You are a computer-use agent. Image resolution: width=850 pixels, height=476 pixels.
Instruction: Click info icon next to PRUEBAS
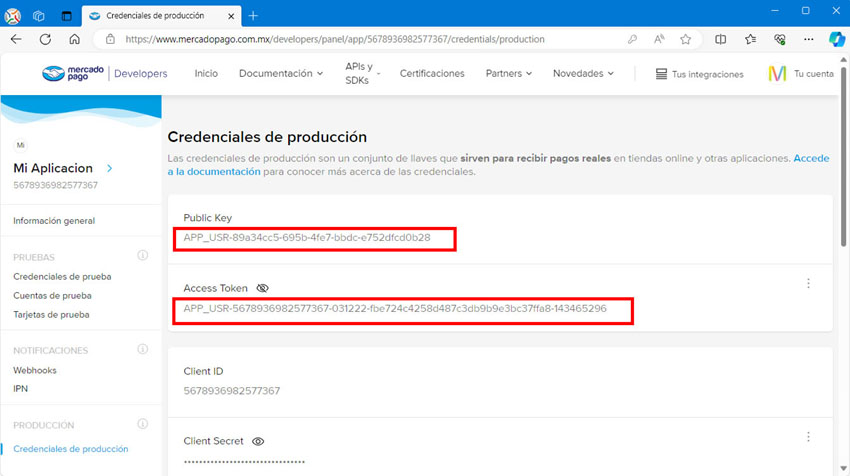point(143,255)
